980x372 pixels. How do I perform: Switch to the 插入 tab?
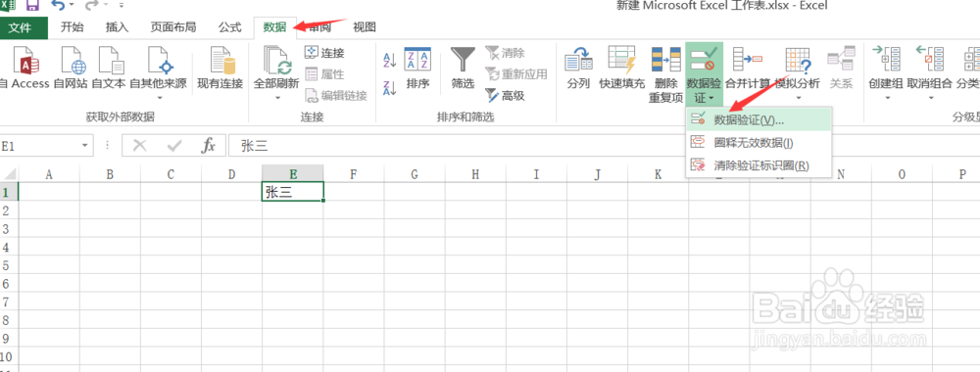click(117, 27)
